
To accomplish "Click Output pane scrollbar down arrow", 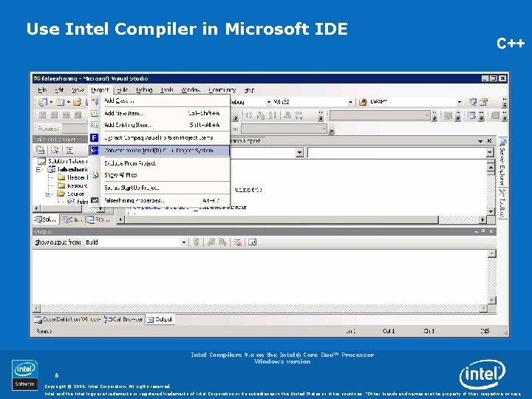I will click(x=491, y=300).
